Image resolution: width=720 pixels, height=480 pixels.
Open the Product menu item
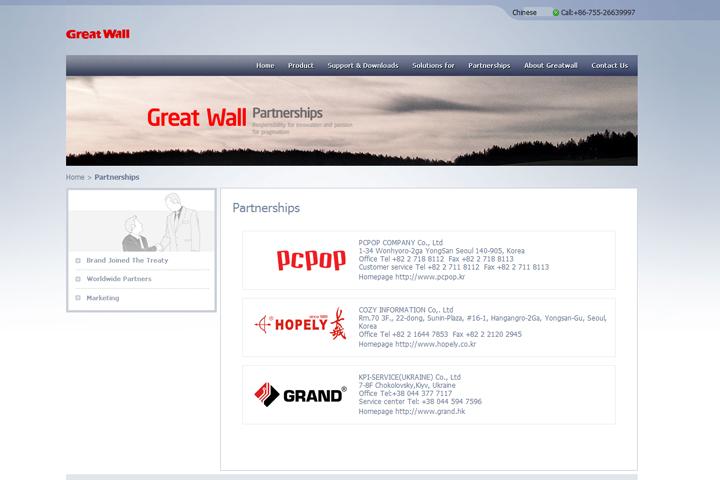[x=301, y=66]
